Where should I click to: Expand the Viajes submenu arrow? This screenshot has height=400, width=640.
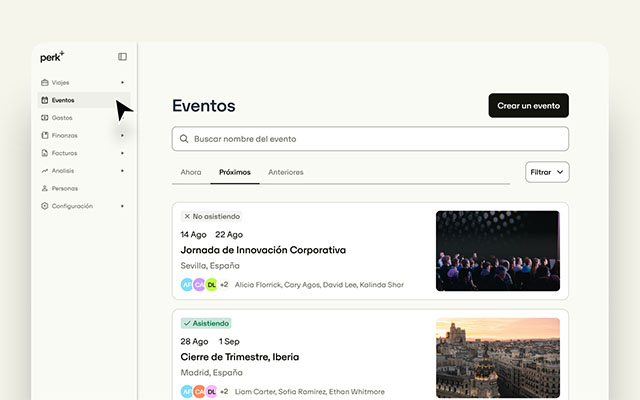123,83
